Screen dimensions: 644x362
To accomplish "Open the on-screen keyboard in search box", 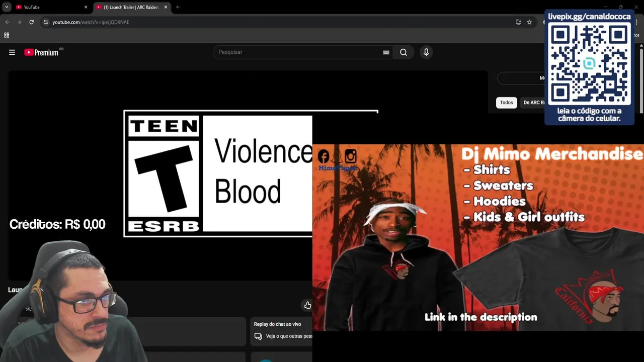I will (386, 52).
